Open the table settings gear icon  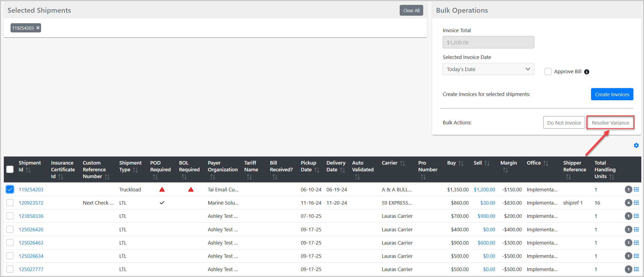click(x=636, y=145)
